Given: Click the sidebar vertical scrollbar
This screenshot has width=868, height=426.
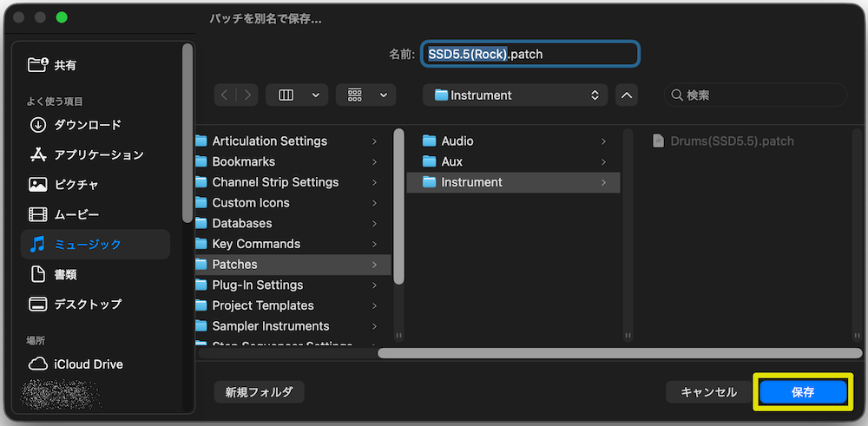Looking at the screenshot, I should pos(187,133).
